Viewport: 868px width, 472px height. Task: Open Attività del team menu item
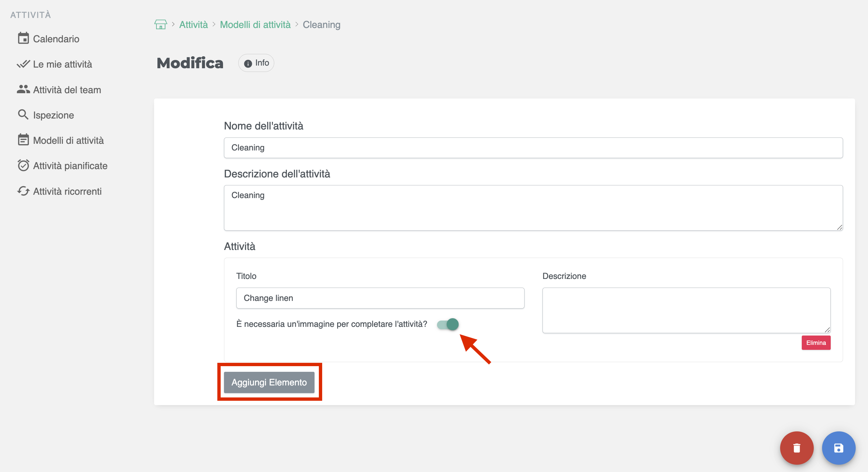click(x=67, y=90)
